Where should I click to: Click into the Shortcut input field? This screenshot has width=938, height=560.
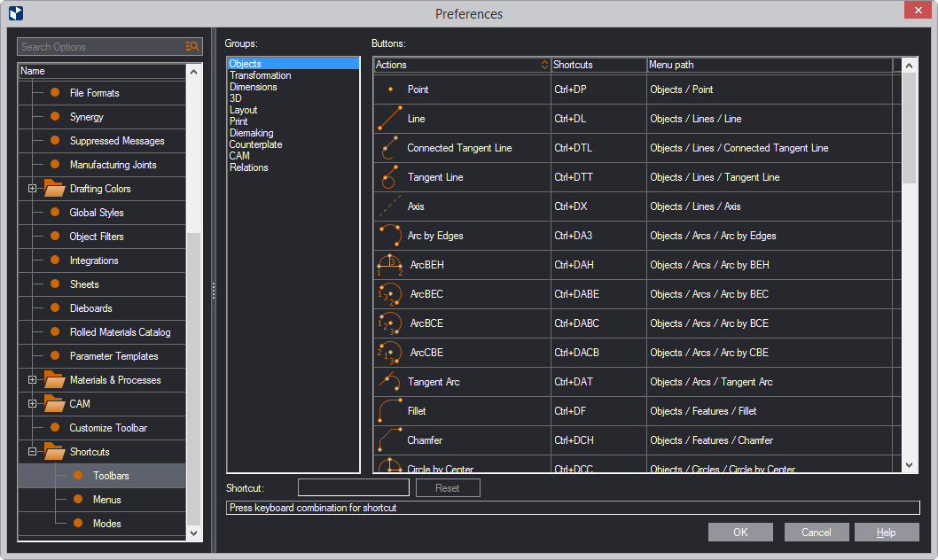(353, 488)
